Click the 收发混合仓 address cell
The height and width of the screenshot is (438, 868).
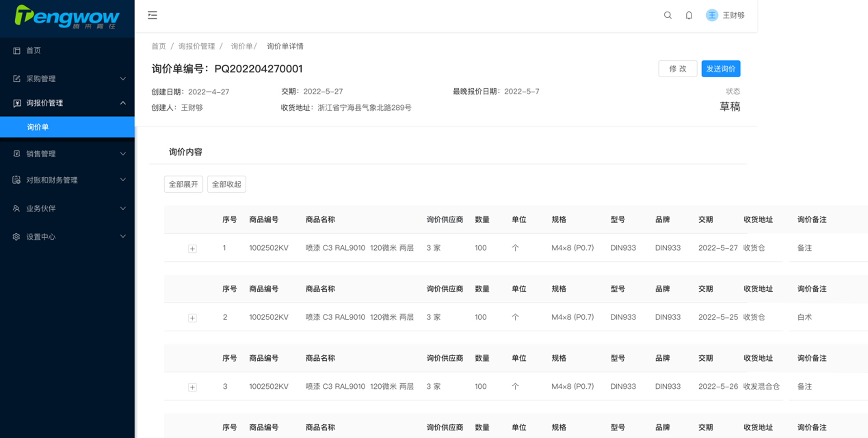pos(761,386)
